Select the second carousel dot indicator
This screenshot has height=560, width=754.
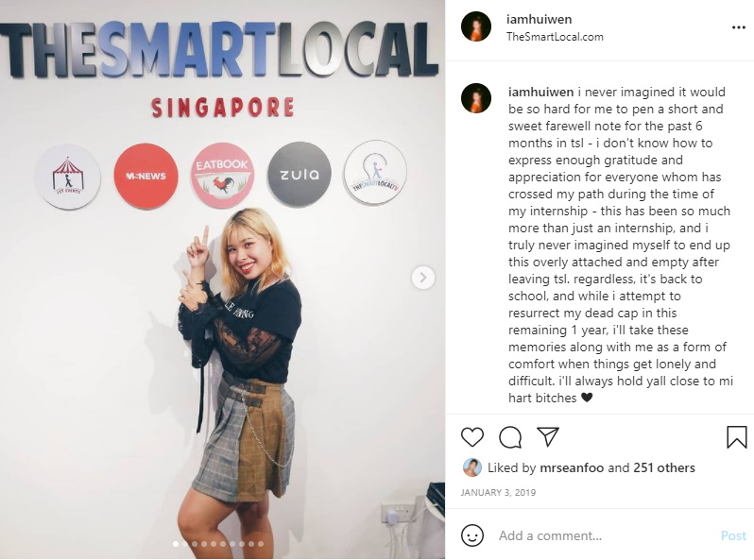[x=185, y=544]
